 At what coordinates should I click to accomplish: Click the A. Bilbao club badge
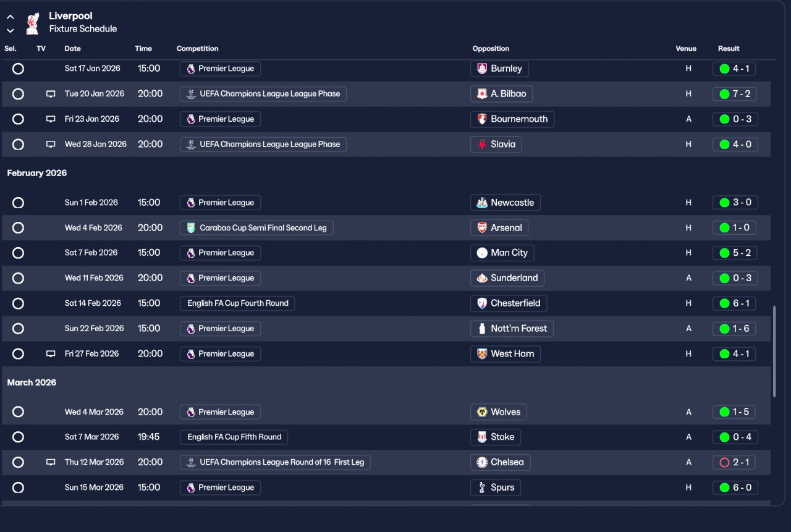[482, 94]
